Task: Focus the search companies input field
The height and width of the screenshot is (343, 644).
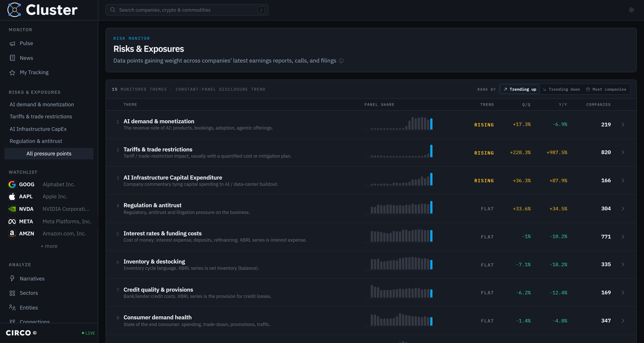Action: click(x=187, y=10)
